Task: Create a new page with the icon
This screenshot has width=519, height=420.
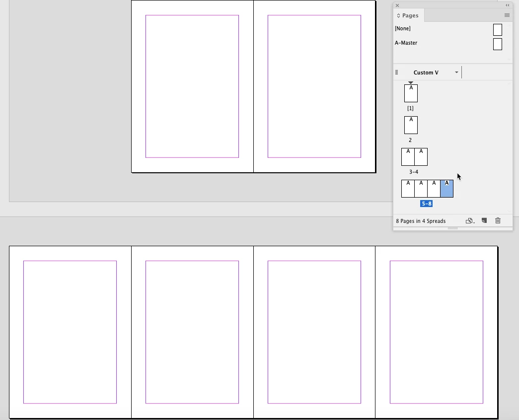Action: 484,220
